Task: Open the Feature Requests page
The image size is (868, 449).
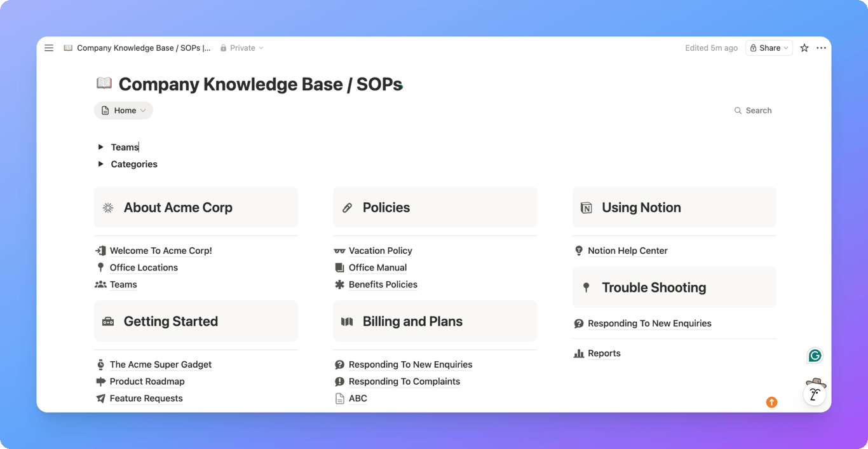Action: 146,399
